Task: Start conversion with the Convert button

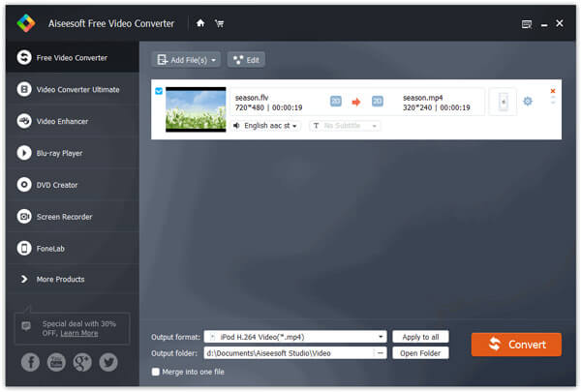Action: click(x=516, y=345)
